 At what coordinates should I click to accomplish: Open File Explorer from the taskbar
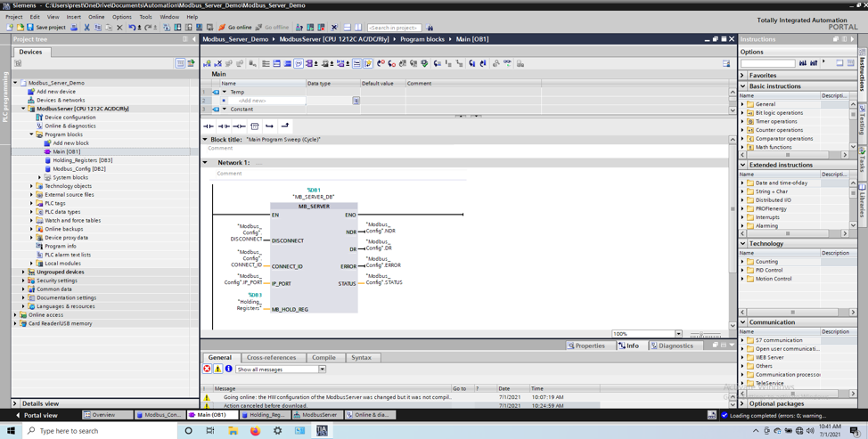tap(233, 431)
